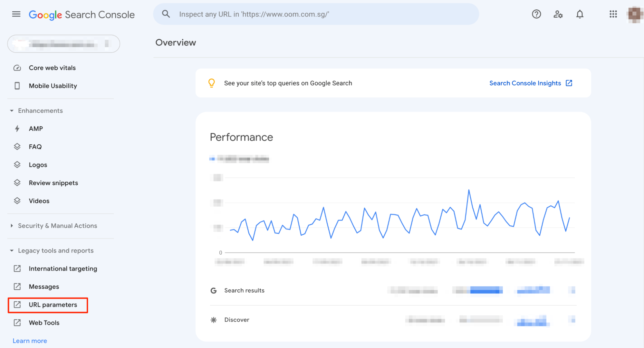644x348 pixels.
Task: Open the FAQ enhancement report
Action: pyautogui.click(x=35, y=147)
